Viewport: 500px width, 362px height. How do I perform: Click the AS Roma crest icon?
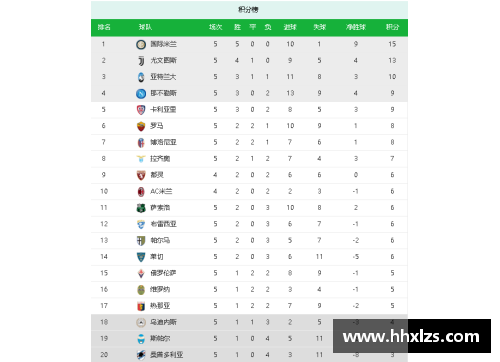(x=141, y=126)
